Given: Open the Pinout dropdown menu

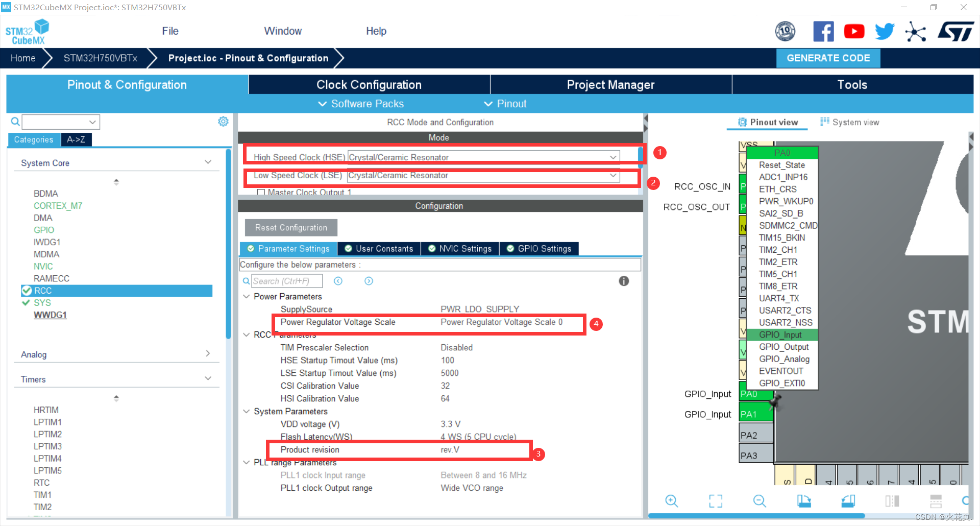Looking at the screenshot, I should coord(505,104).
